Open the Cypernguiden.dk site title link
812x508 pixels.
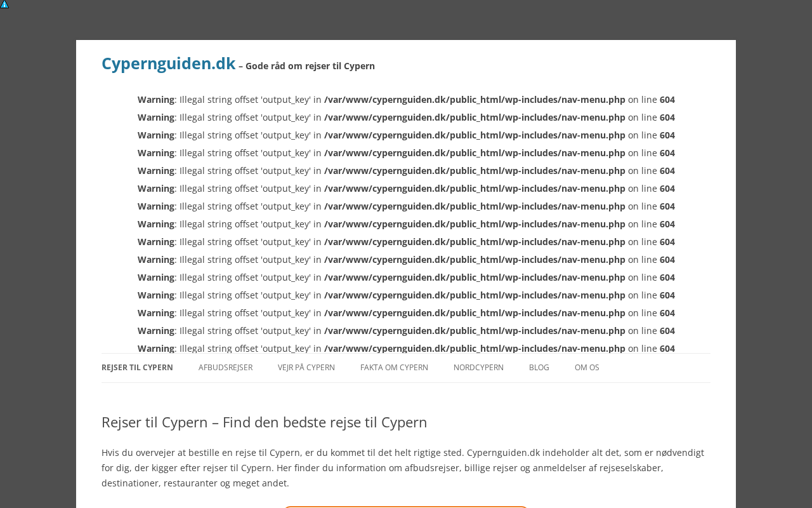(168, 63)
